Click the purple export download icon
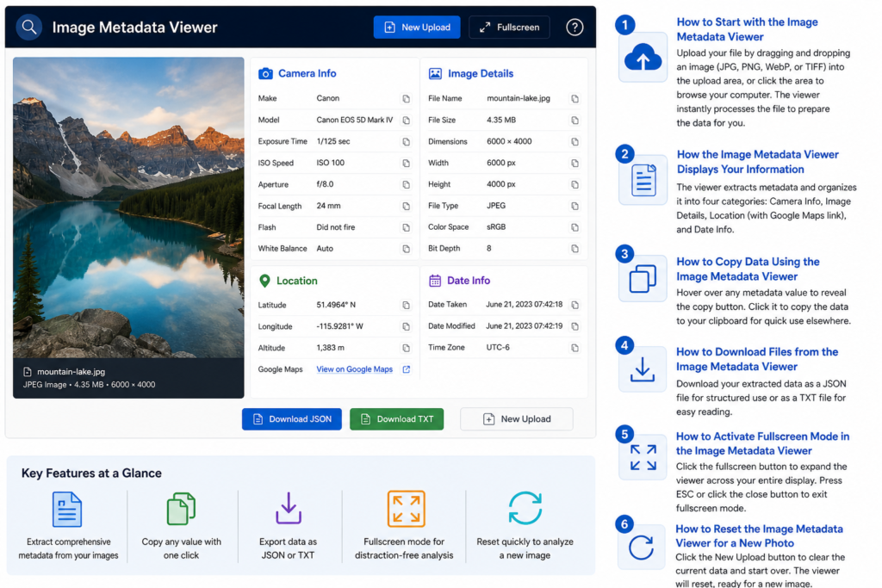The width and height of the screenshot is (882, 588). [x=288, y=508]
